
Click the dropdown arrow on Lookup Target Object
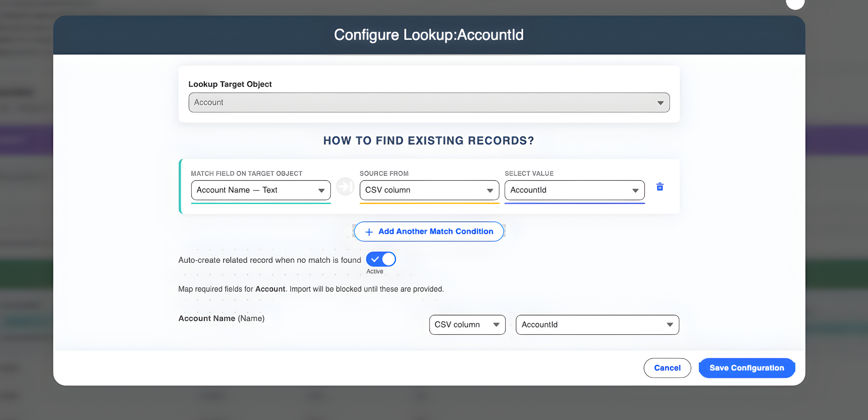(661, 102)
